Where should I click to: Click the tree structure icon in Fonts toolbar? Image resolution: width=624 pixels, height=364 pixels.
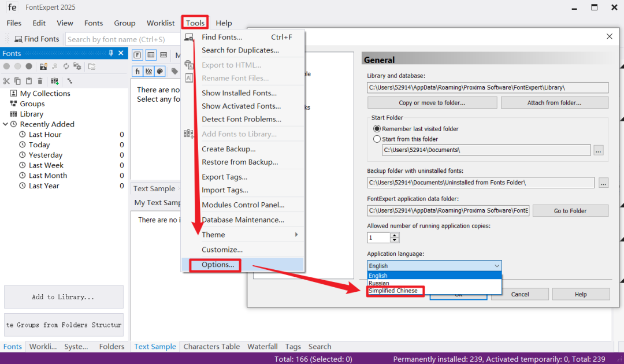point(70,81)
